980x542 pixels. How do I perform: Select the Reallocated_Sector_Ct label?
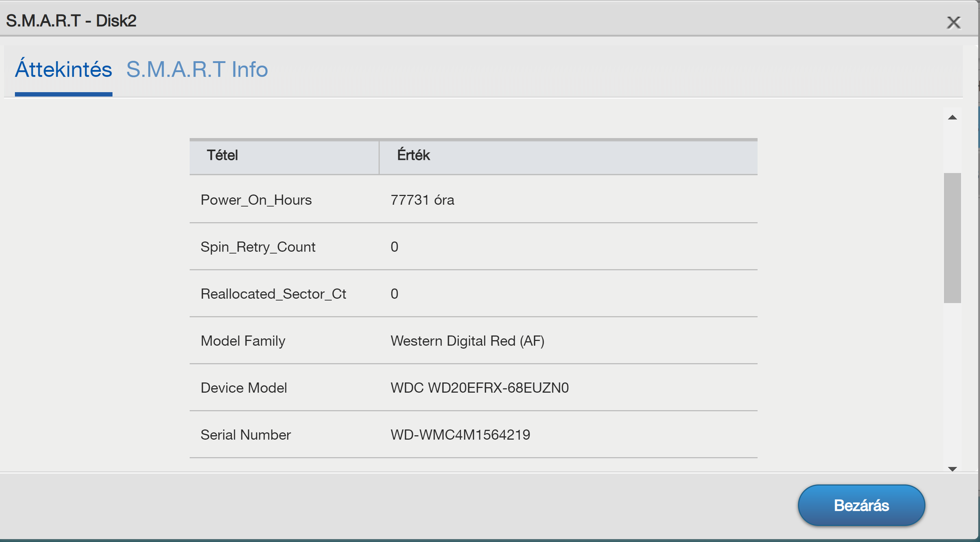point(273,294)
